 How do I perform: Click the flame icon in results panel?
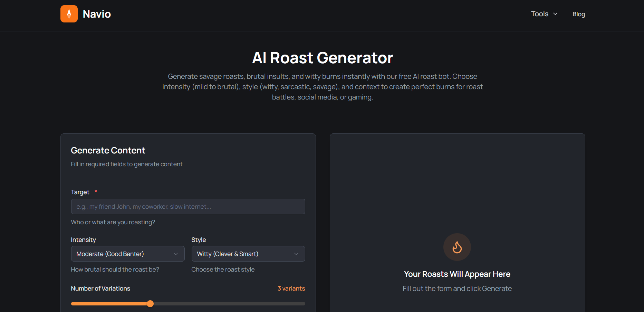coord(457,247)
